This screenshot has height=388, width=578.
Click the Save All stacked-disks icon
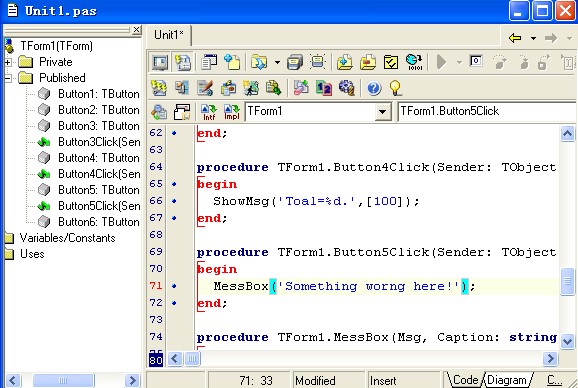click(x=295, y=62)
